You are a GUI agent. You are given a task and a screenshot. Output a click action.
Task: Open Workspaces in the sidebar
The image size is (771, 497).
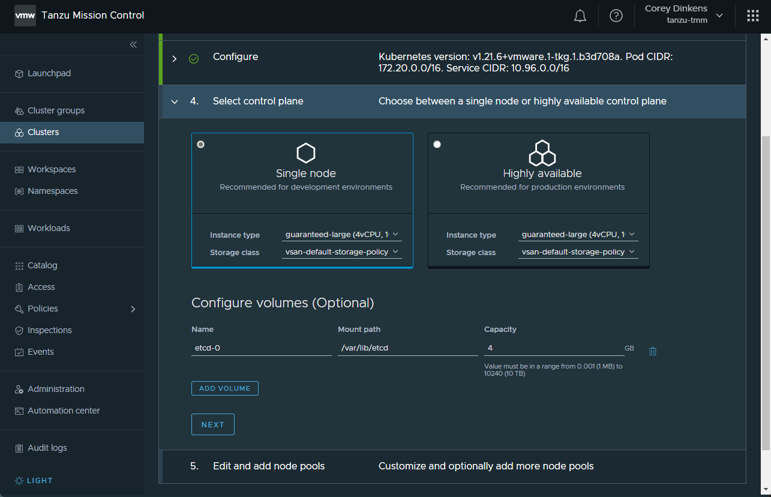coord(52,170)
